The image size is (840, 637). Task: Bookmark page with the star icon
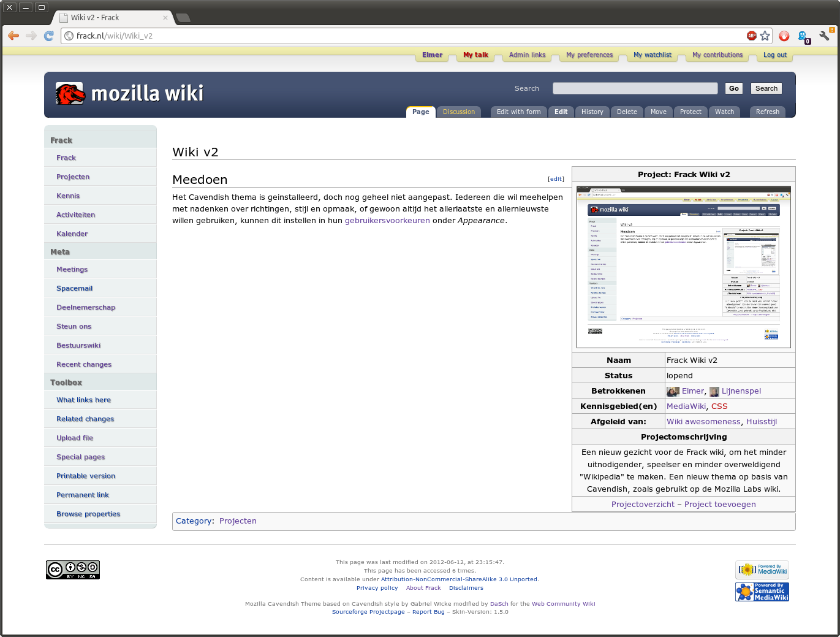[x=765, y=36]
